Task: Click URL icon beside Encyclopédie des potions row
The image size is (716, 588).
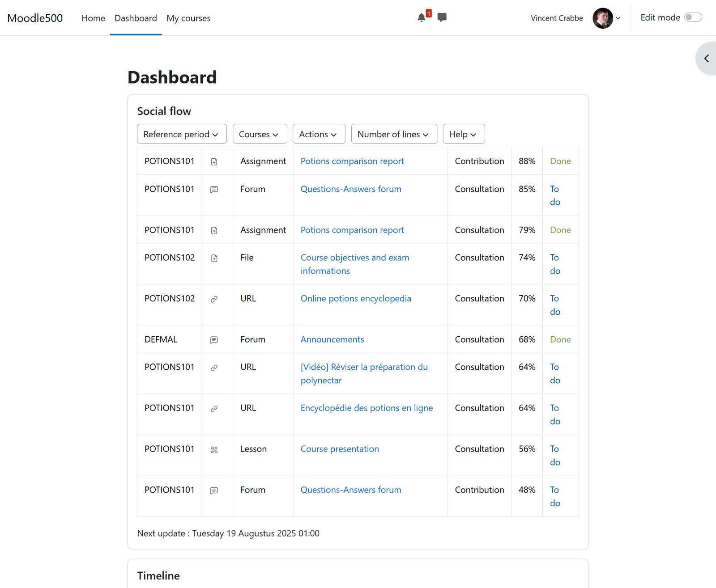Action: tap(214, 409)
